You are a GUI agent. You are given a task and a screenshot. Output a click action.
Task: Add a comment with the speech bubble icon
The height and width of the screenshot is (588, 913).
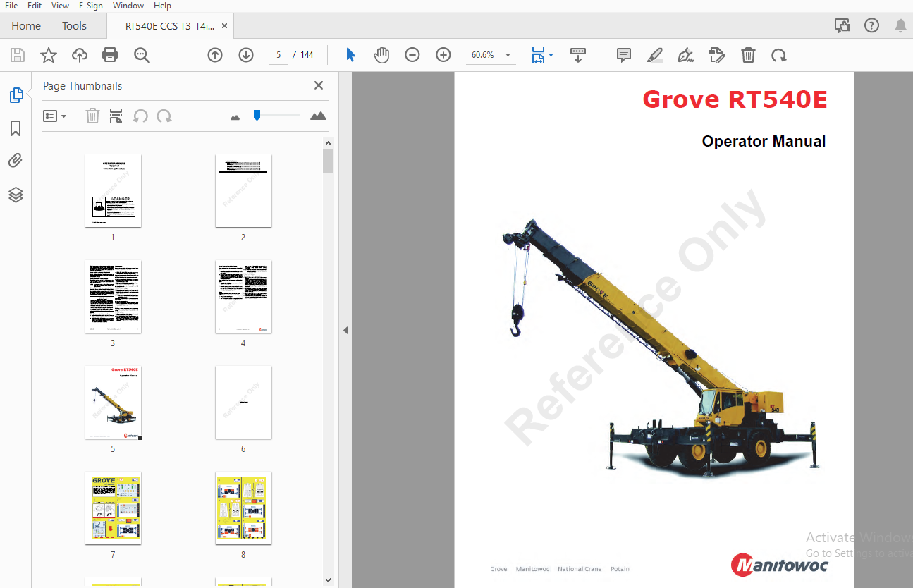[623, 55]
